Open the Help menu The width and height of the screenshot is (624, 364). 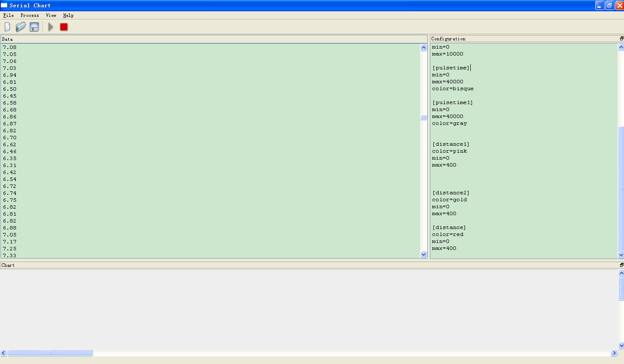68,15
